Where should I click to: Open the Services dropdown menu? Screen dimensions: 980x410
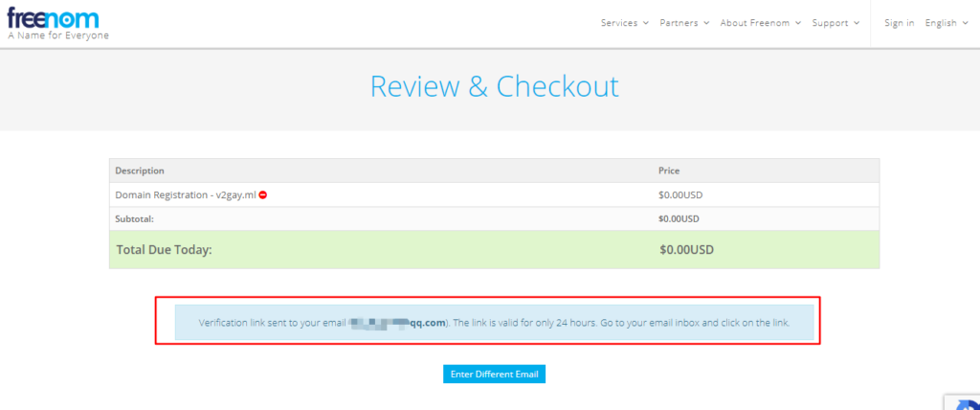(x=625, y=23)
